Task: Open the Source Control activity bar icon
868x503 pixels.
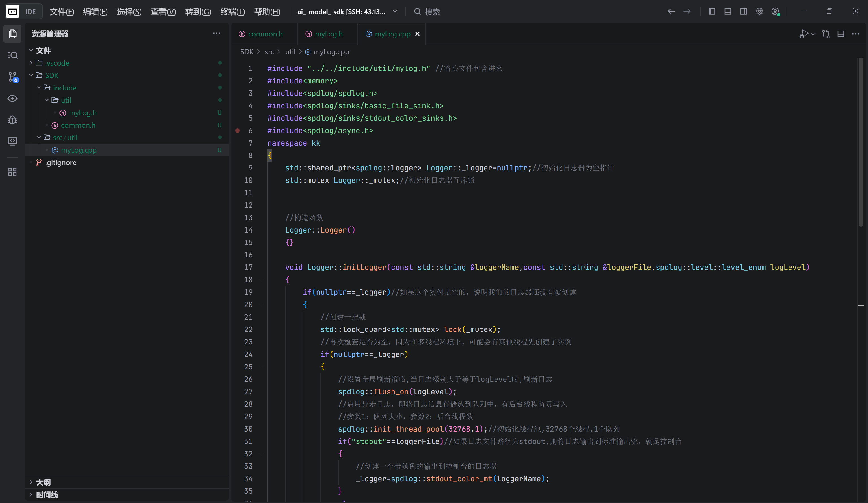Action: (x=12, y=77)
